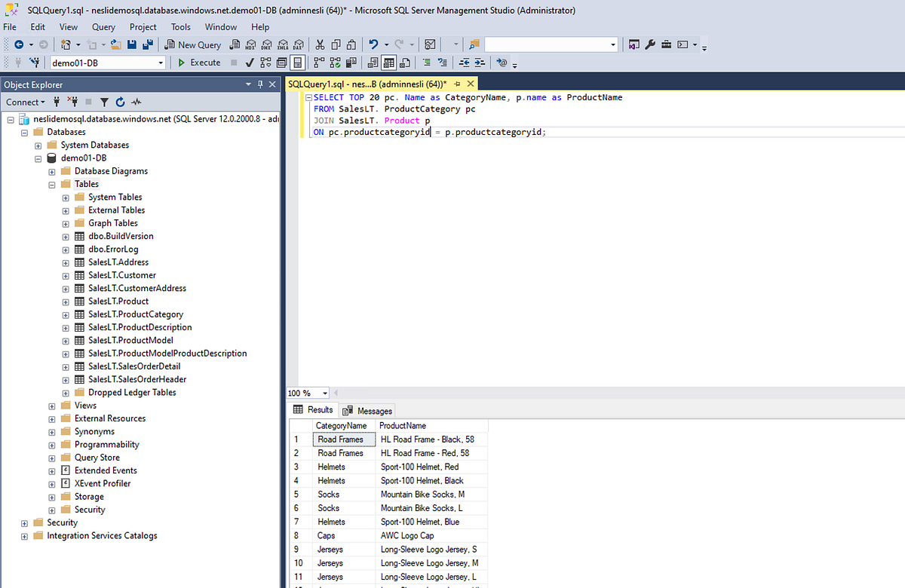Open the Query menu
Image resolution: width=905 pixels, height=588 pixels.
(x=104, y=26)
